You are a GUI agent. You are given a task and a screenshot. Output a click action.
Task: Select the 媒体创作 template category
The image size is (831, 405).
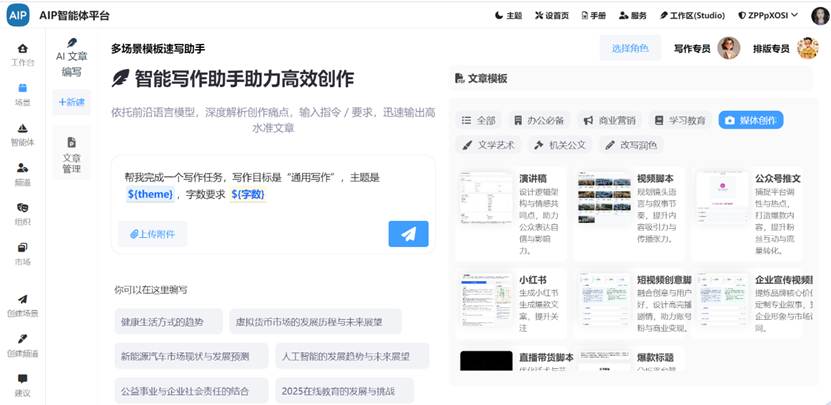coord(751,120)
